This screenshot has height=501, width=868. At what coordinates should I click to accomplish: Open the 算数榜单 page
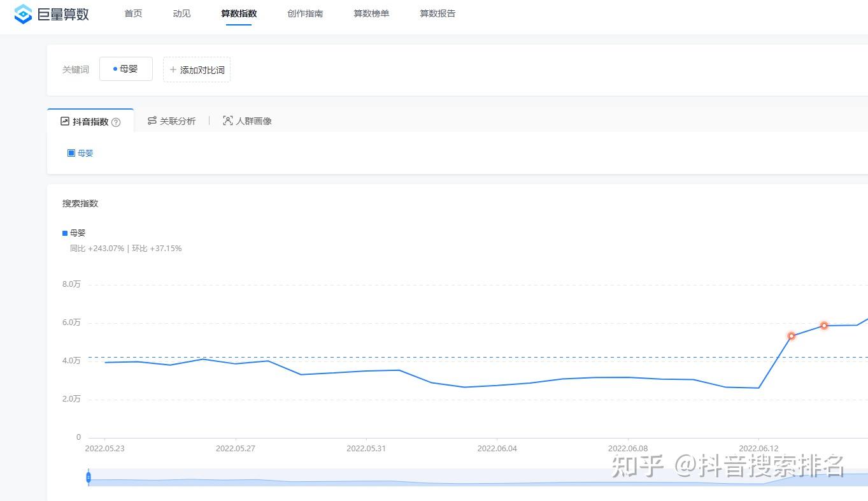(371, 13)
